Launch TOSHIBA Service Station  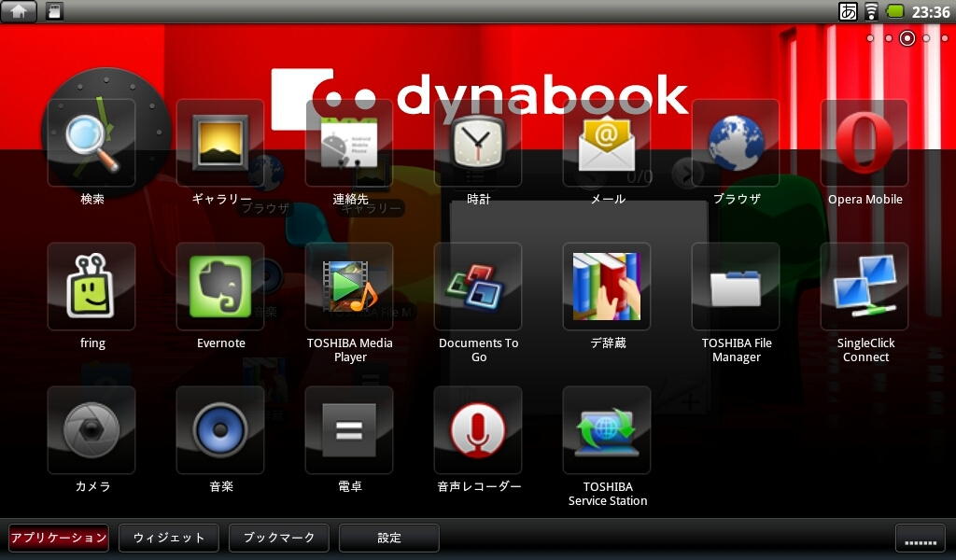(x=607, y=430)
